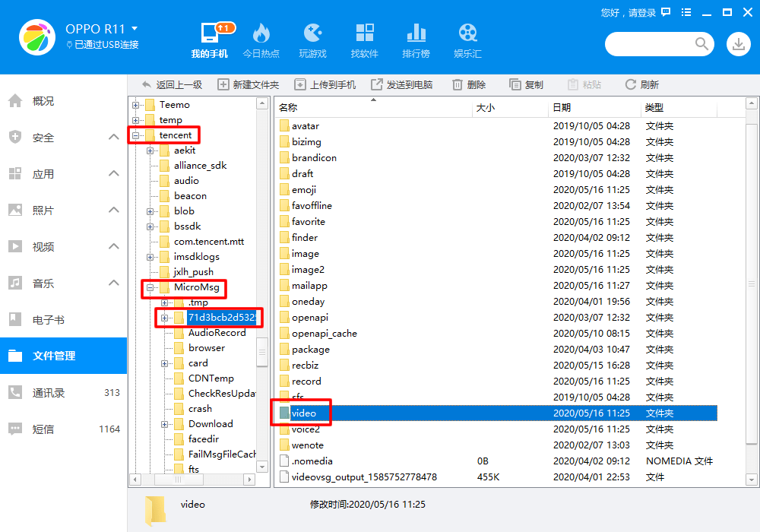The height and width of the screenshot is (532, 760).
Task: Refresh the file list (刷新)
Action: [641, 85]
